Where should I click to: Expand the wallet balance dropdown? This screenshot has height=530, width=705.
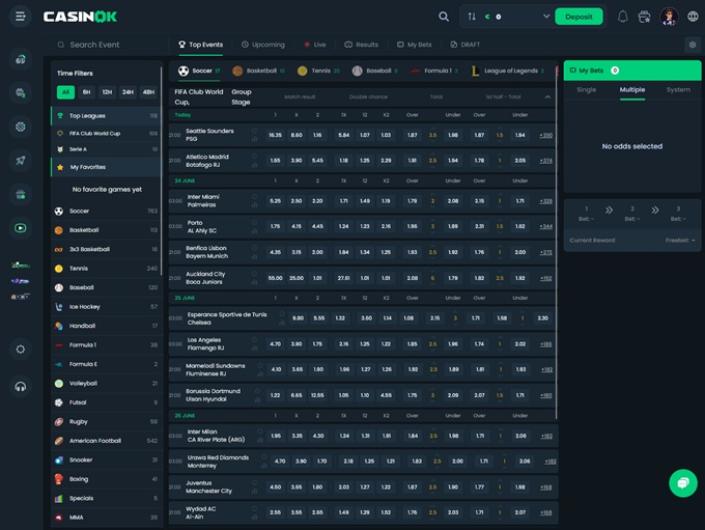pyautogui.click(x=546, y=16)
